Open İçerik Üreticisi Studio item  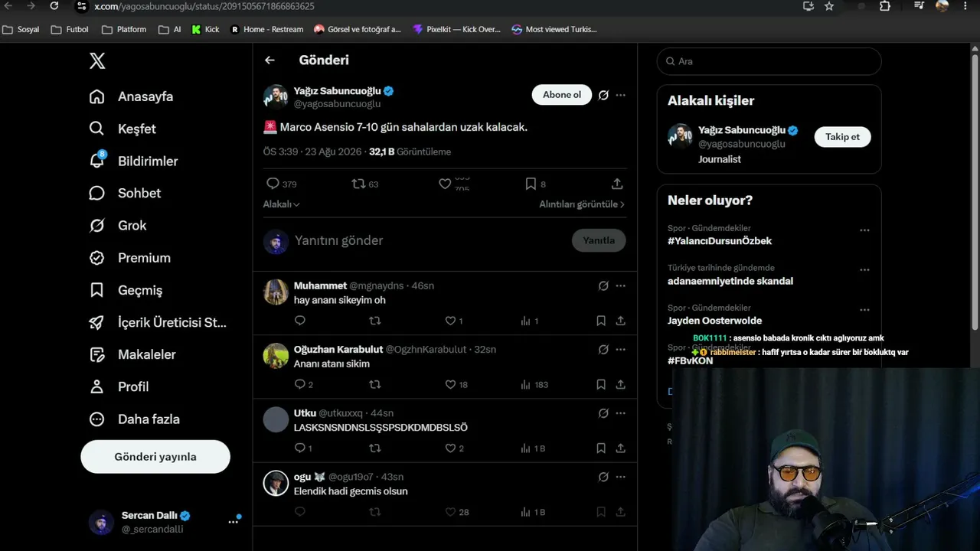point(158,322)
